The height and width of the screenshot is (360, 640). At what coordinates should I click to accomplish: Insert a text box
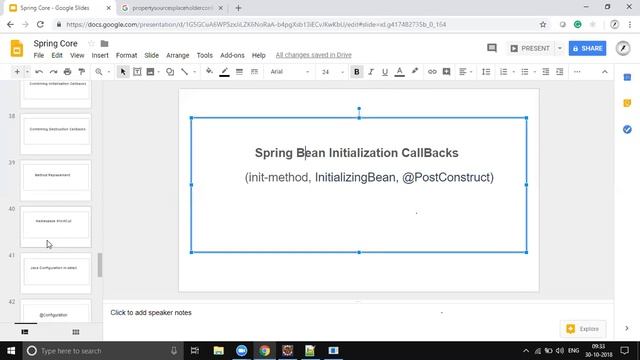tap(137, 72)
